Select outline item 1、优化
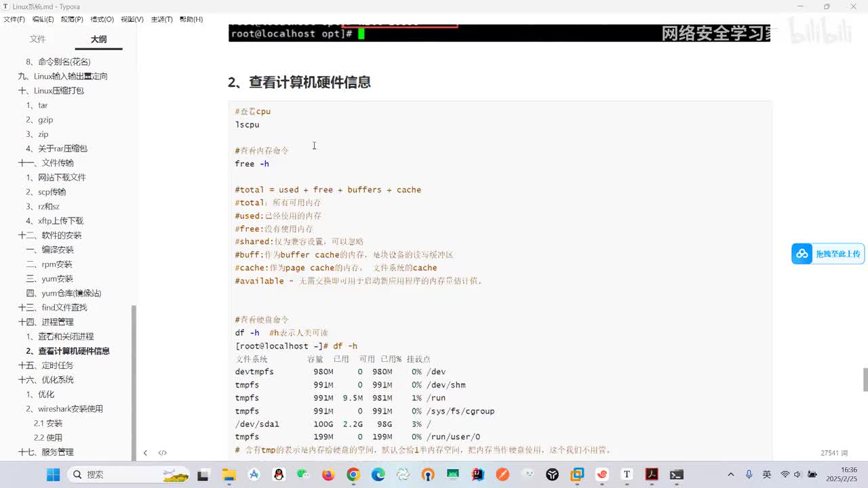The width and height of the screenshot is (868, 488). [x=40, y=394]
